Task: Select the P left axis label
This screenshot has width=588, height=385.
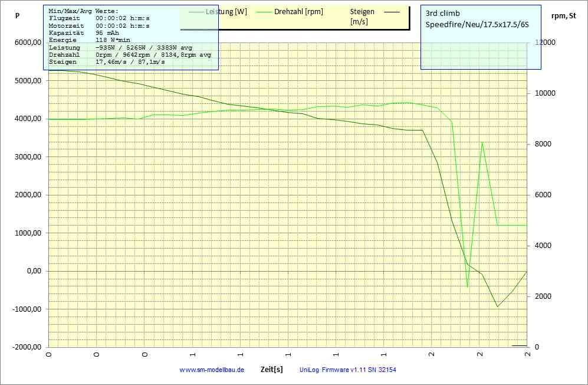Action: coord(17,17)
